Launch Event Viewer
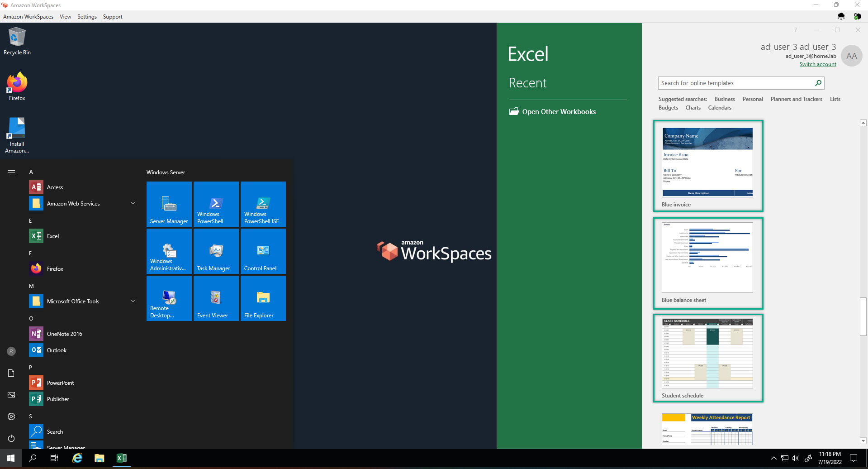The image size is (868, 469). pyautogui.click(x=216, y=298)
